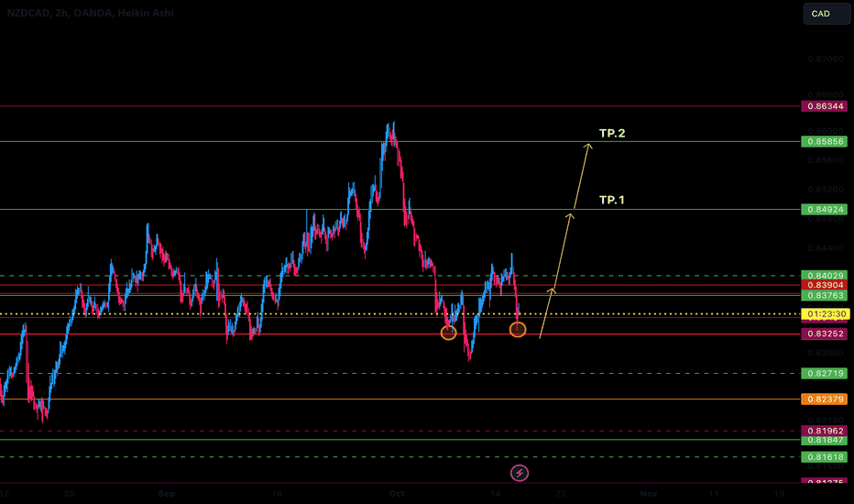The width and height of the screenshot is (854, 504).
Task: Select the 0.84924 price label
Action: [x=824, y=209]
